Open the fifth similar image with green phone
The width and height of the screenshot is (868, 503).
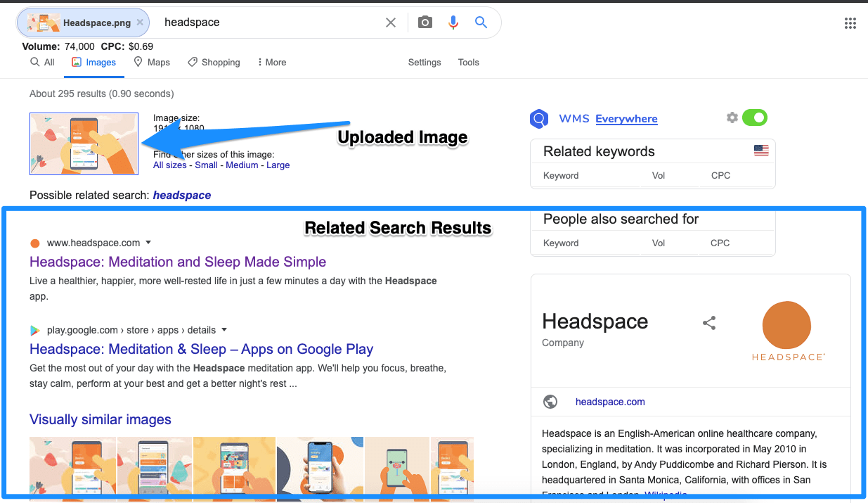point(397,469)
